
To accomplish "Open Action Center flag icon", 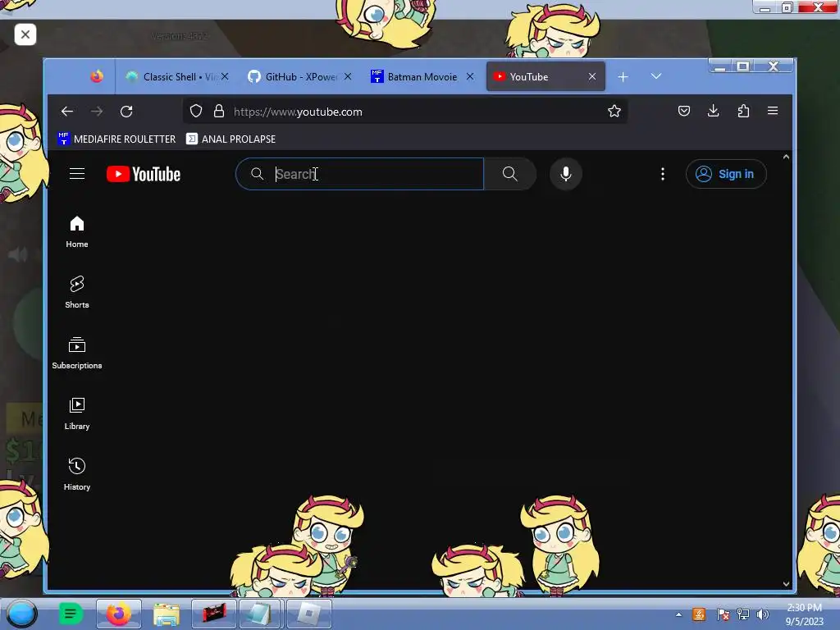I will [723, 614].
